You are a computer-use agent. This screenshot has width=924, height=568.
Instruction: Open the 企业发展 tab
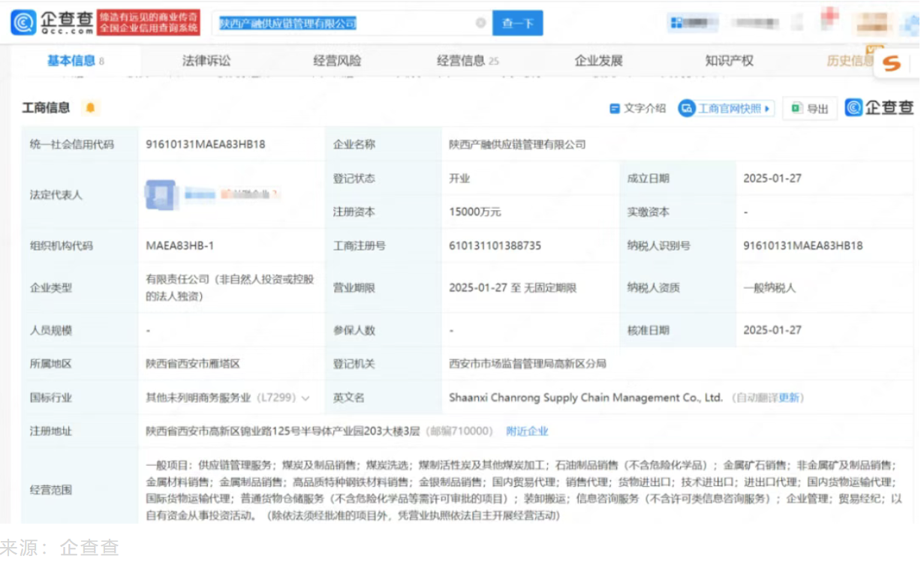pyautogui.click(x=598, y=61)
